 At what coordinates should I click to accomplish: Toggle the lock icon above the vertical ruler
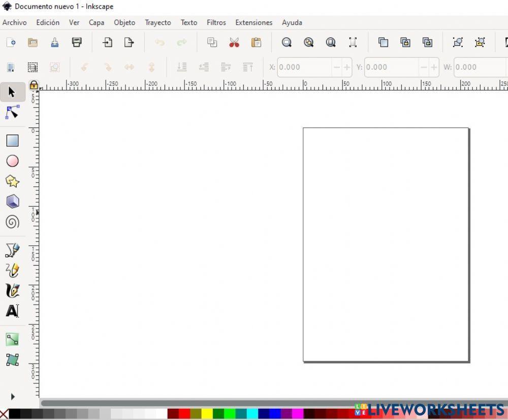pyautogui.click(x=34, y=85)
